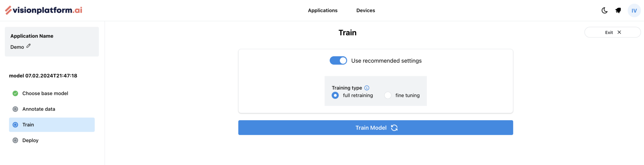The image size is (644, 165).
Task: Select the fine tuning radio option
Action: point(388,95)
